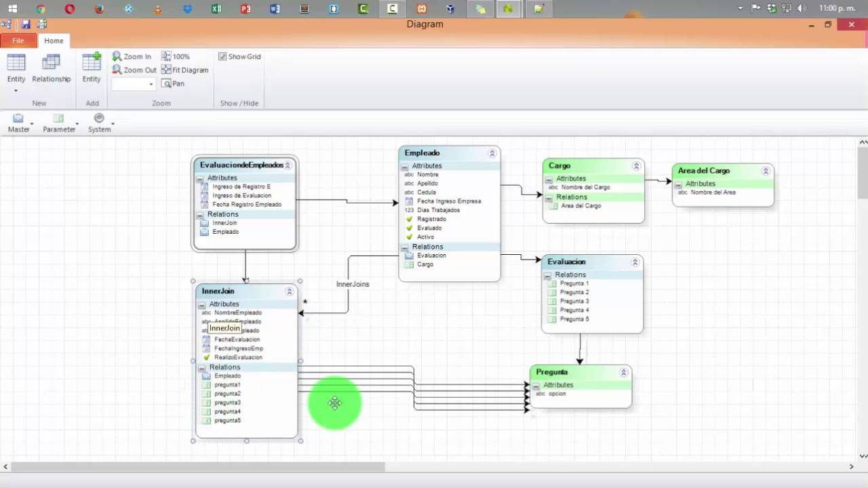Click the Entity icon in New group

point(16,63)
